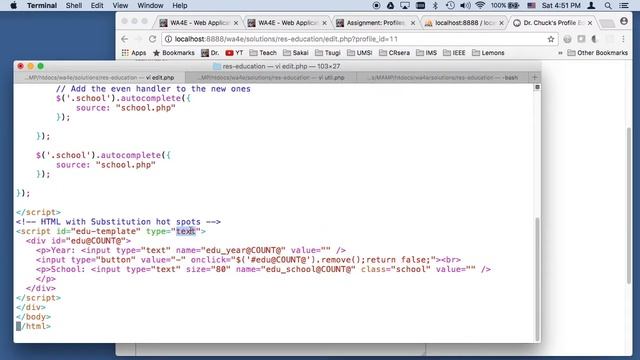Screen dimensions: 640x360
Task: Open the Edit menu
Action: point(97,5)
